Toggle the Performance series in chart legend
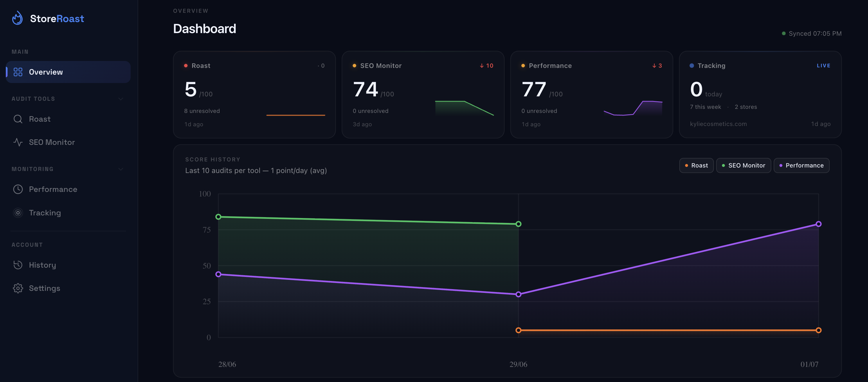 (801, 165)
